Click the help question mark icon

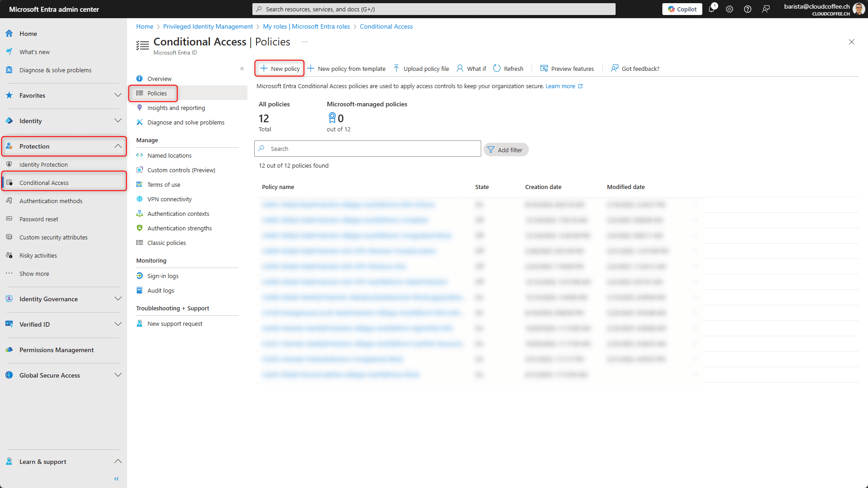coord(748,9)
